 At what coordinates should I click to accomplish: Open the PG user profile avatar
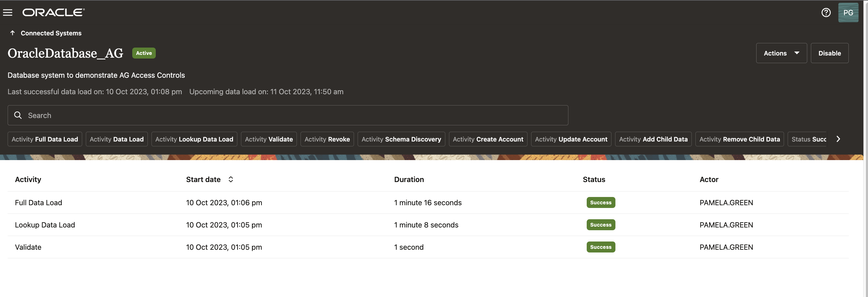(x=848, y=13)
